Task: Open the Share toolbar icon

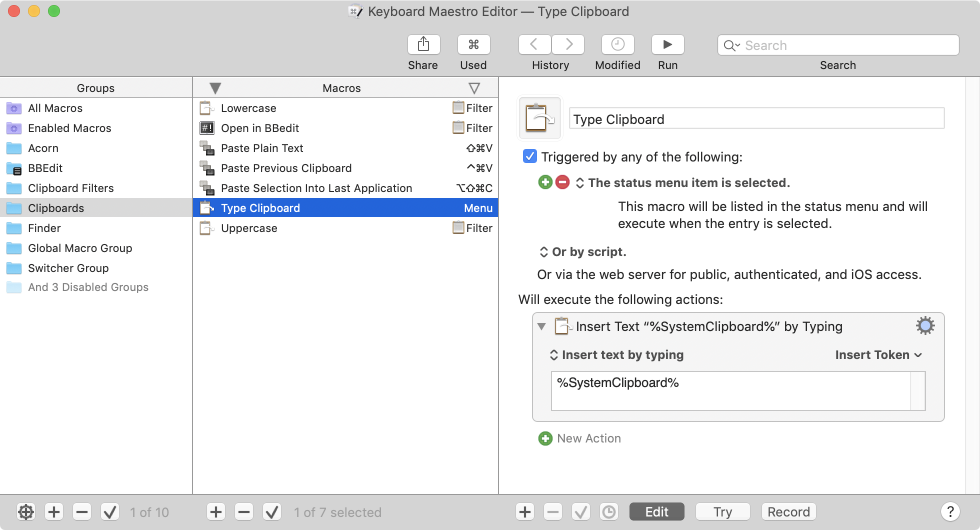Action: [x=423, y=44]
